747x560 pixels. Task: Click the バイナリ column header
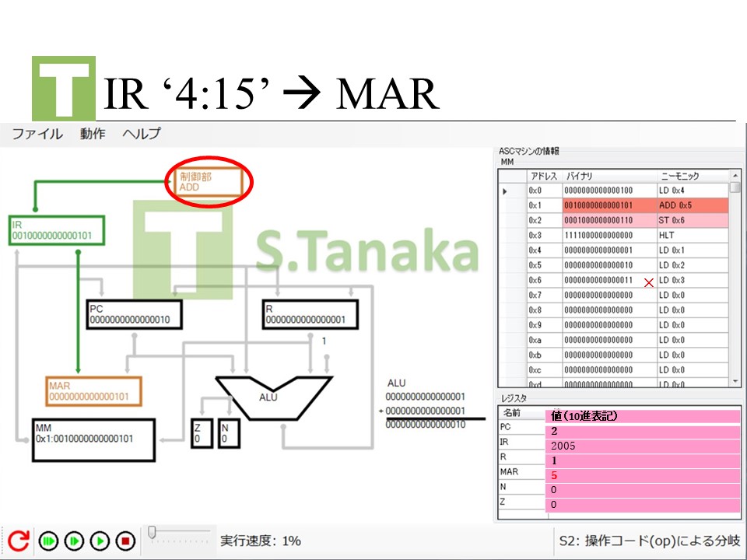pos(609,177)
